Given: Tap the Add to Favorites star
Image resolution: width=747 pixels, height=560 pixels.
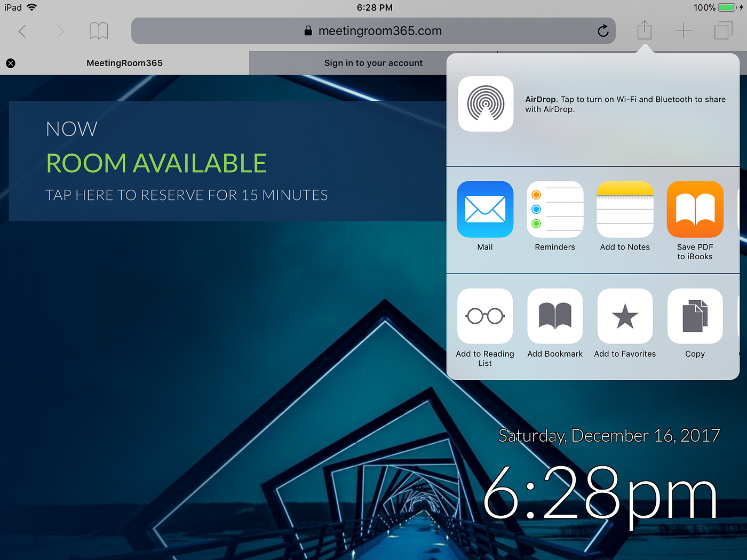Looking at the screenshot, I should 625,316.
